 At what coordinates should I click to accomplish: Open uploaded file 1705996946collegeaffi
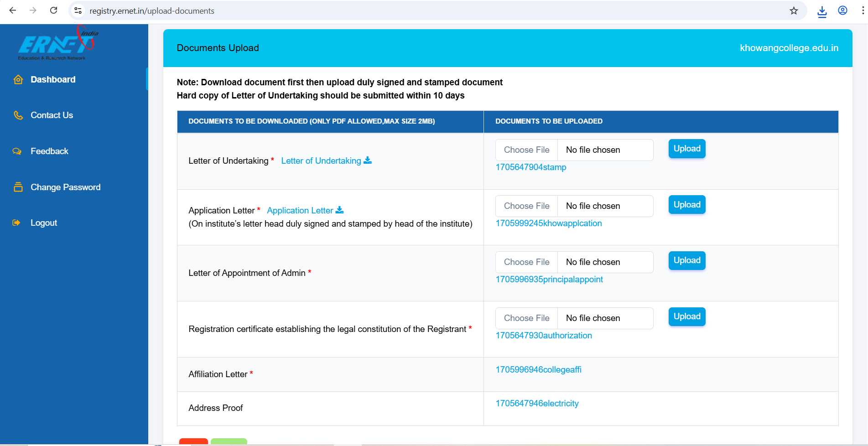click(538, 370)
